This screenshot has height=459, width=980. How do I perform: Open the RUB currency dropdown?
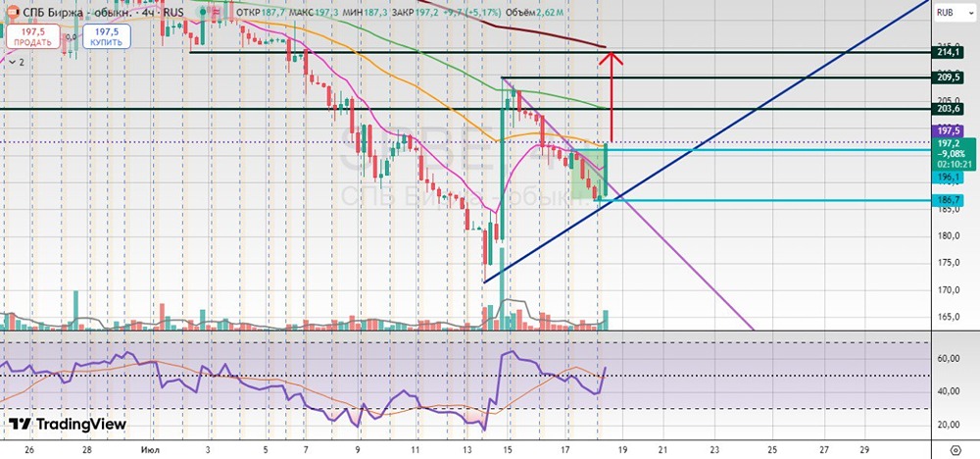[954, 13]
